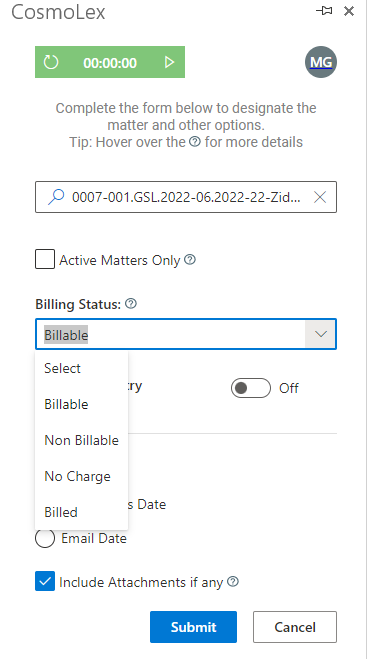Click the Submit button

coord(193,627)
